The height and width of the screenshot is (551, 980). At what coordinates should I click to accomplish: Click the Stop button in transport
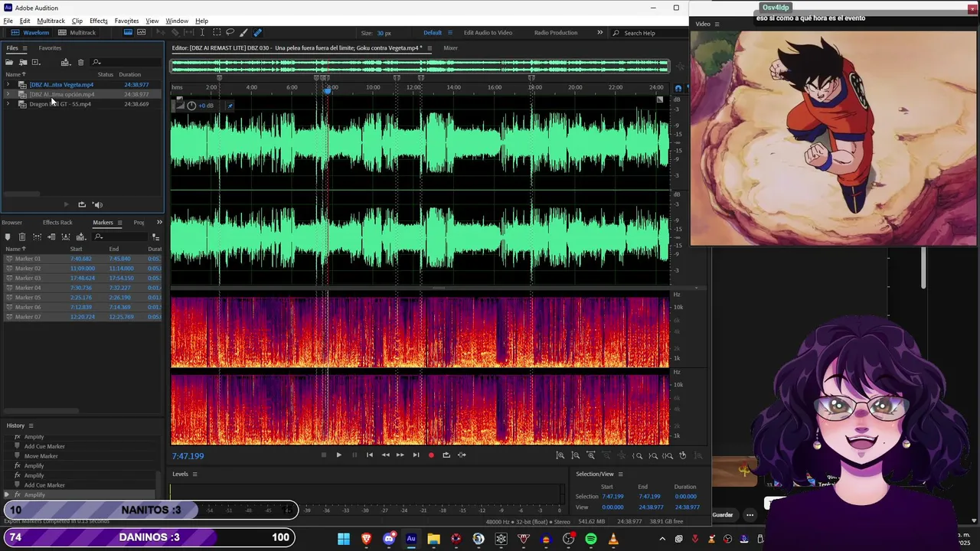[x=324, y=455]
